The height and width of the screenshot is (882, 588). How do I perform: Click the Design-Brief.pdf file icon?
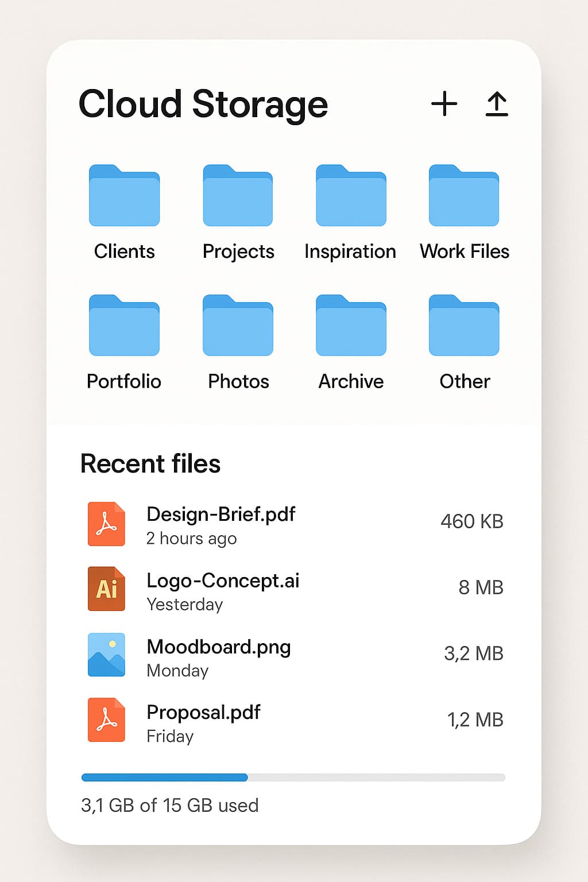tap(106, 524)
